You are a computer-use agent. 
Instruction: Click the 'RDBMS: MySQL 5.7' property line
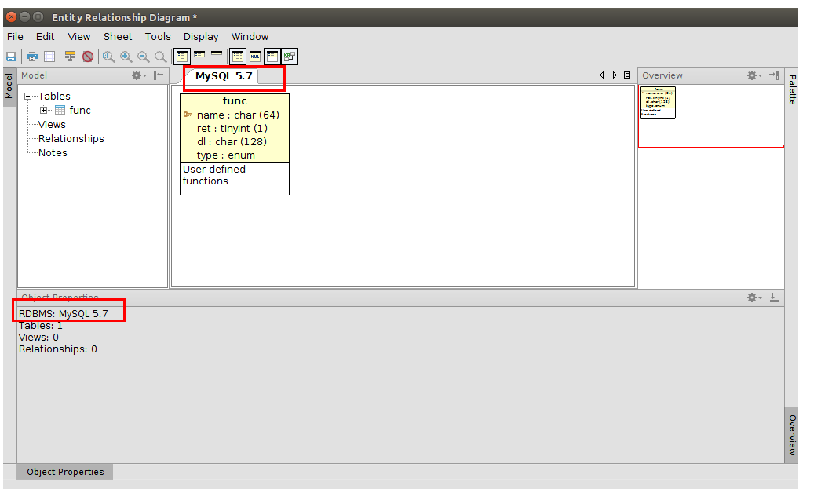(63, 313)
